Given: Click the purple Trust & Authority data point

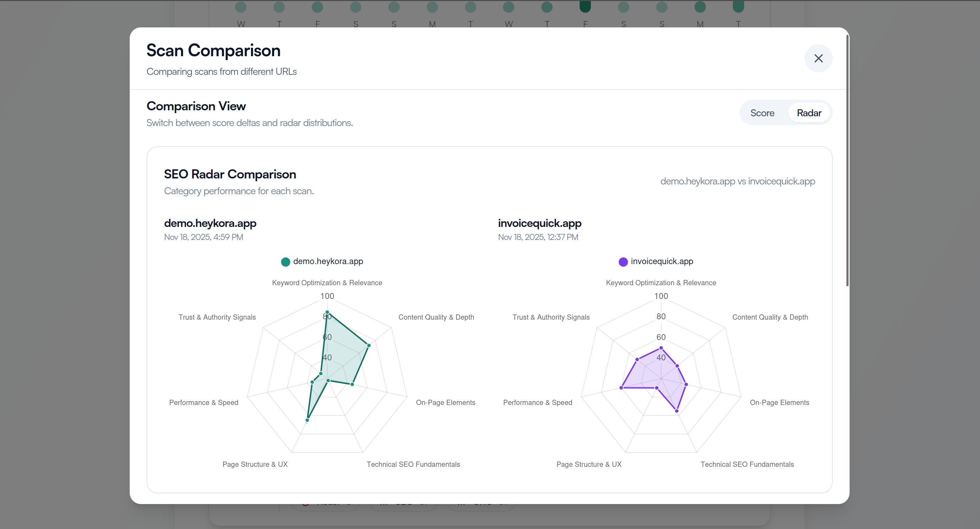Looking at the screenshot, I should (x=637, y=359).
